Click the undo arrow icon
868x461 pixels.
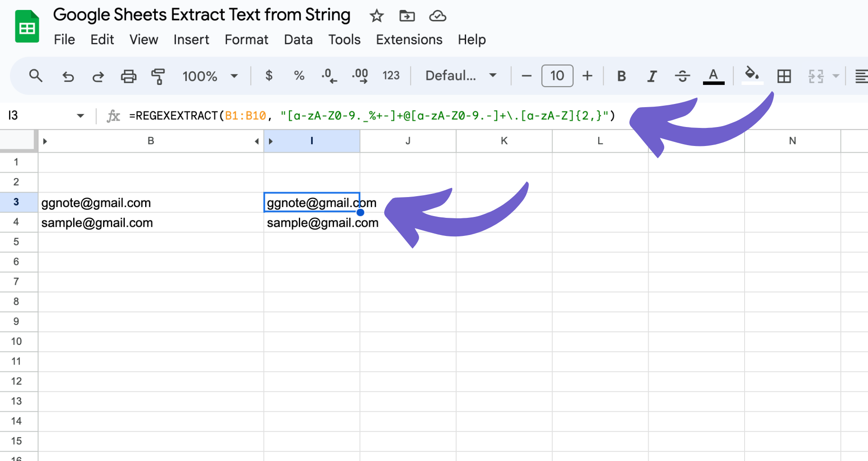tap(68, 76)
